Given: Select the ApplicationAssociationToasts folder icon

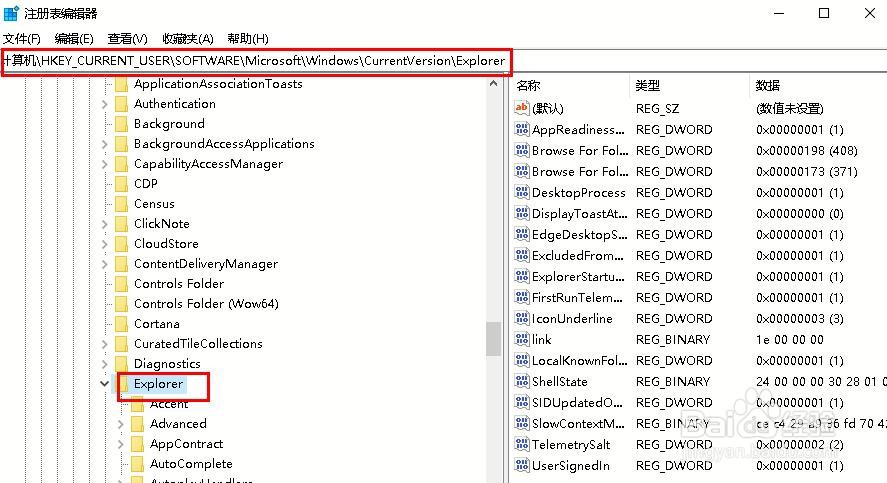Looking at the screenshot, I should pos(121,84).
